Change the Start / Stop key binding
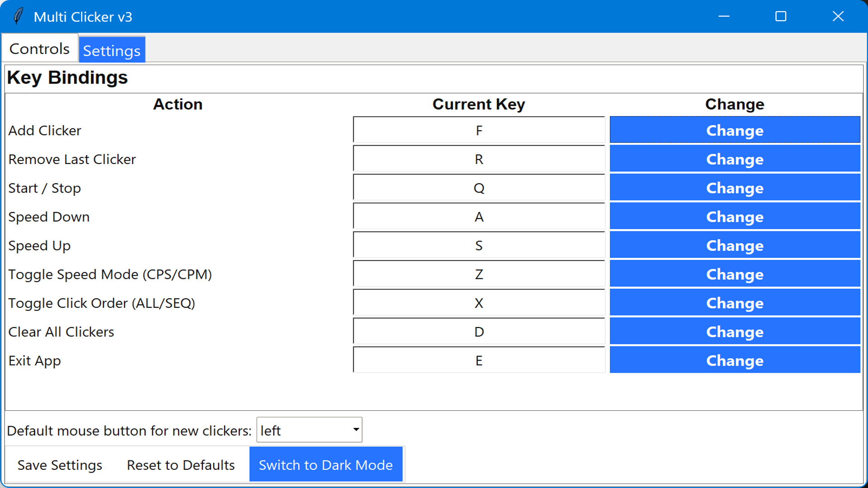This screenshot has width=868, height=488. click(734, 188)
